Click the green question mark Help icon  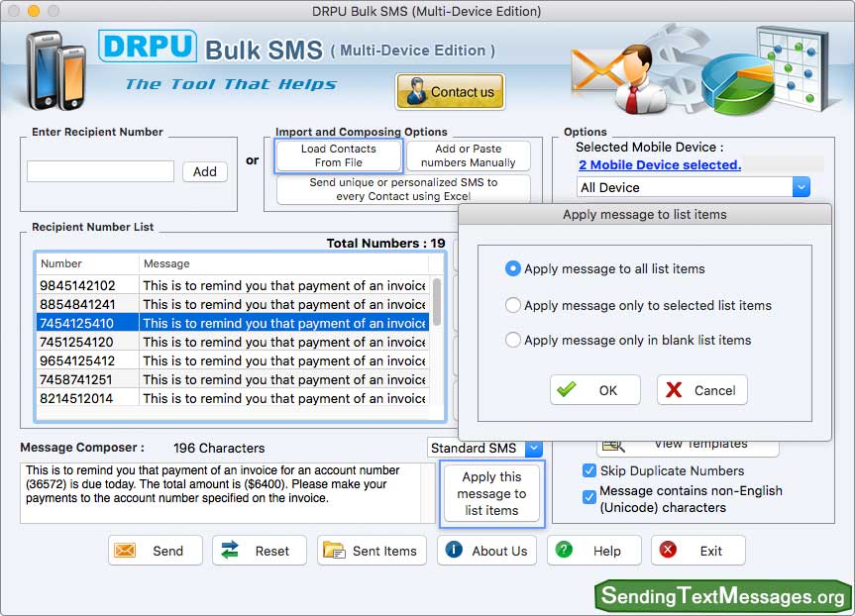click(564, 550)
